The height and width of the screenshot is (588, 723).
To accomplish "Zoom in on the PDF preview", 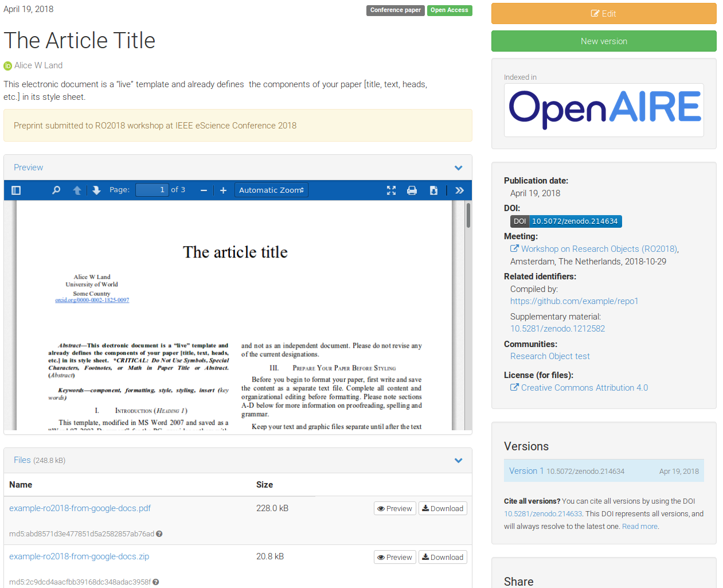I will click(223, 190).
